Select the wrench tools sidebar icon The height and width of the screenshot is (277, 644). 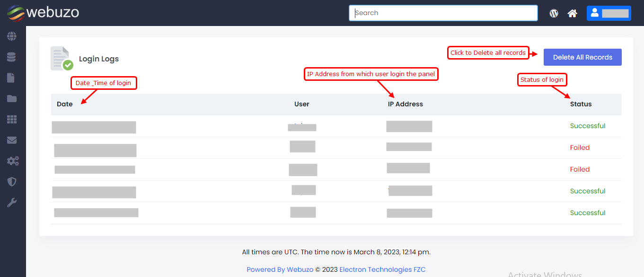(x=12, y=203)
